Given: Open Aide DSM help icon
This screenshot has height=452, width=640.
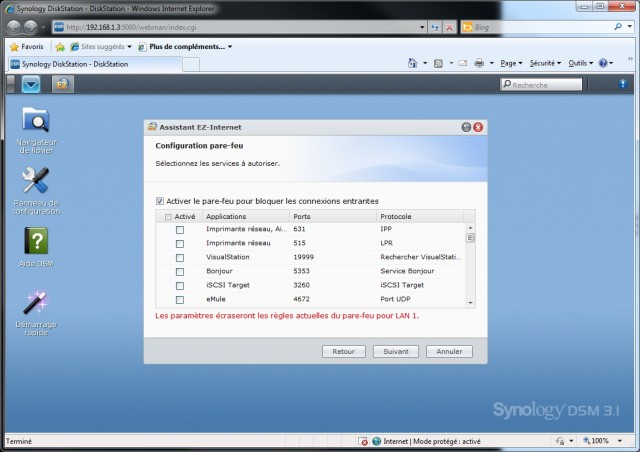Looking at the screenshot, I should point(36,247).
